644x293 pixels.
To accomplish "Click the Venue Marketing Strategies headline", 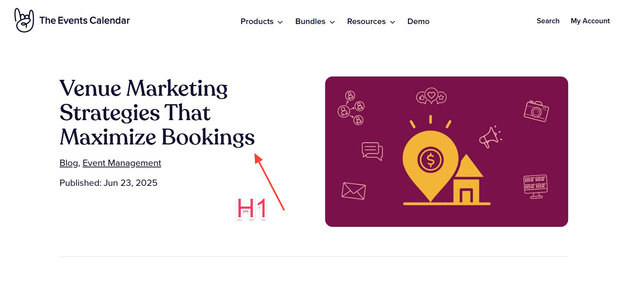I will [x=157, y=112].
